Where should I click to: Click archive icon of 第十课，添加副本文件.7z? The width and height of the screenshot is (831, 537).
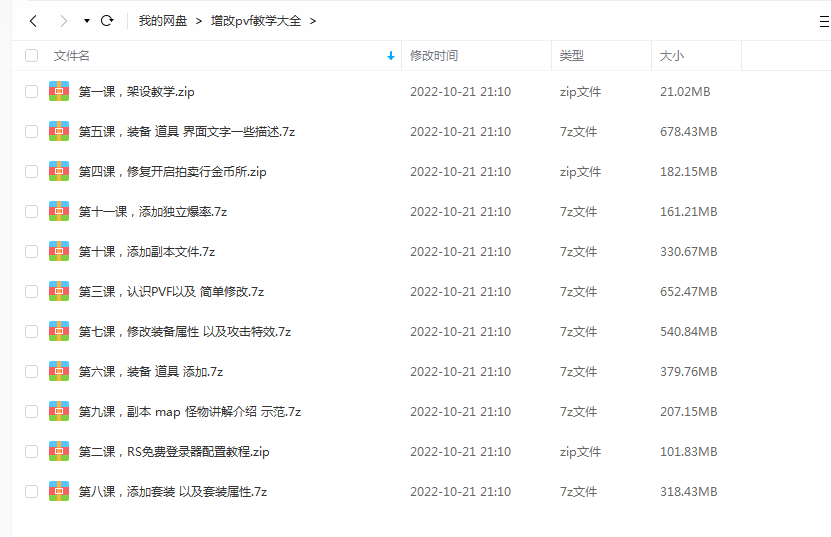pyautogui.click(x=59, y=251)
